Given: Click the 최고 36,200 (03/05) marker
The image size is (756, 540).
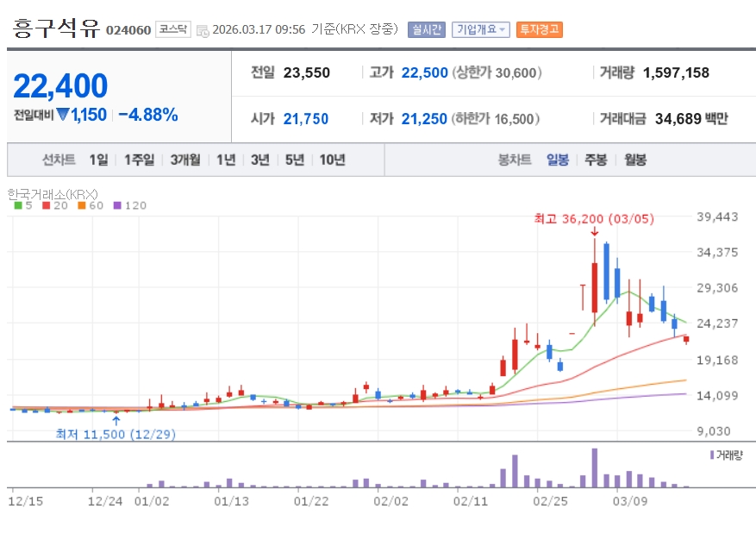Looking at the screenshot, I should pyautogui.click(x=594, y=218).
